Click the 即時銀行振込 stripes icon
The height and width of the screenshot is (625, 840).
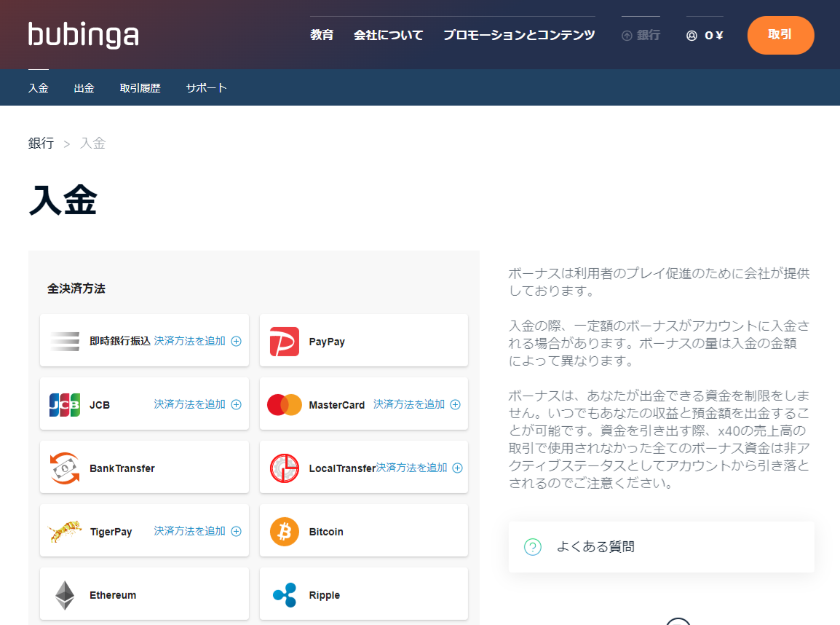coord(65,341)
